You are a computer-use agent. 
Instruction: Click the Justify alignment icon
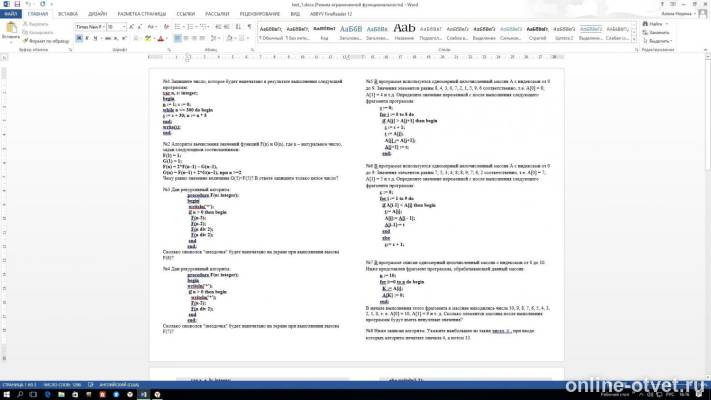pos(202,39)
